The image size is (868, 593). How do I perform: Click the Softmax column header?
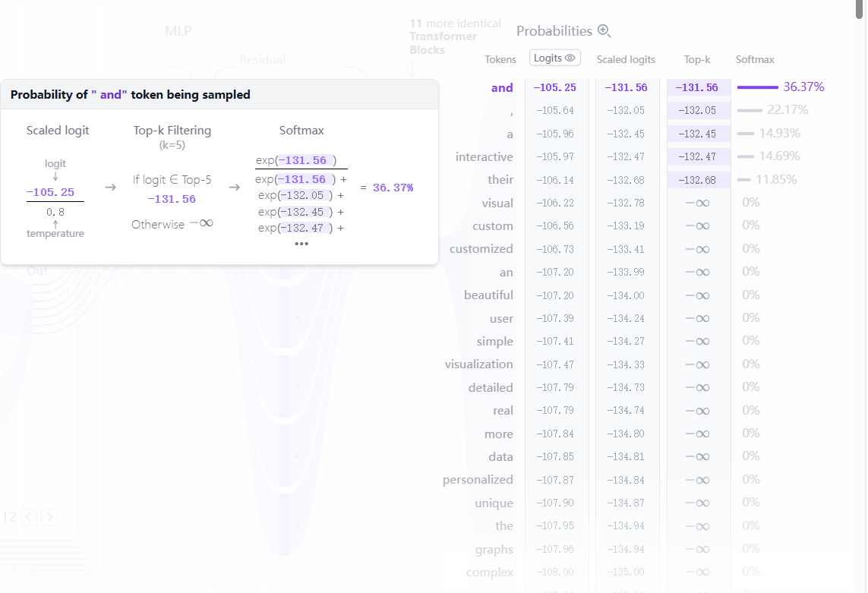[755, 59]
